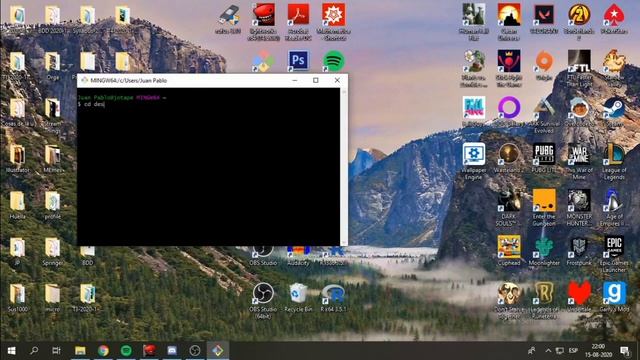
Task: Minimize the MINGW64 terminal window
Action: coord(295,80)
